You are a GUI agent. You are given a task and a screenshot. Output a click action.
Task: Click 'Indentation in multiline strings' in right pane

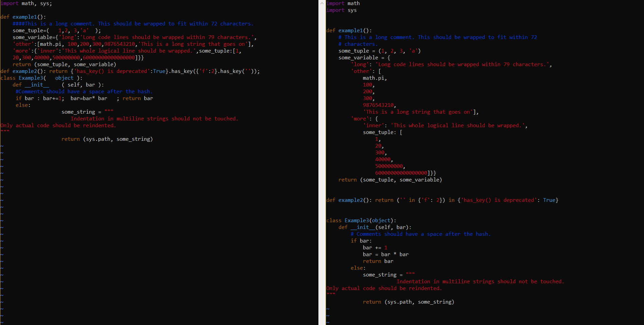[480, 282]
